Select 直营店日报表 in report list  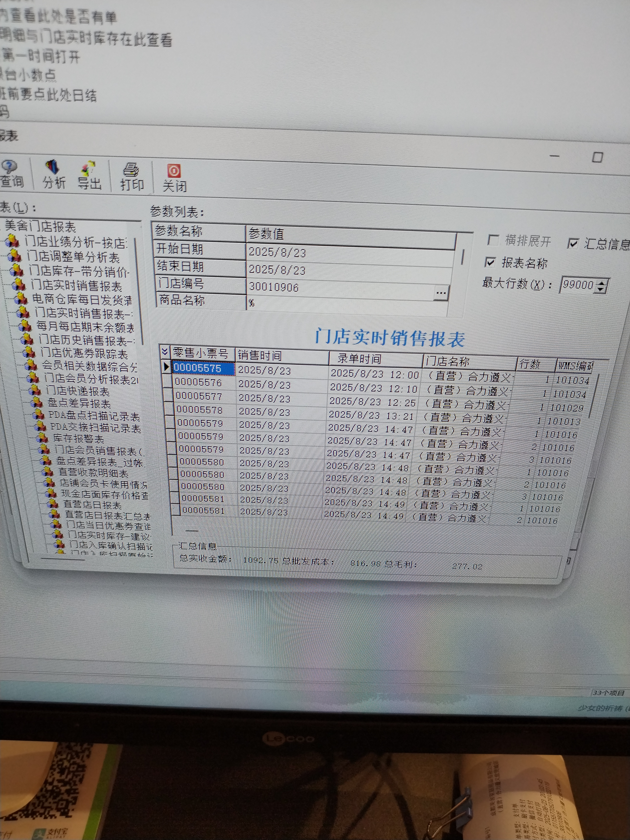tap(92, 505)
